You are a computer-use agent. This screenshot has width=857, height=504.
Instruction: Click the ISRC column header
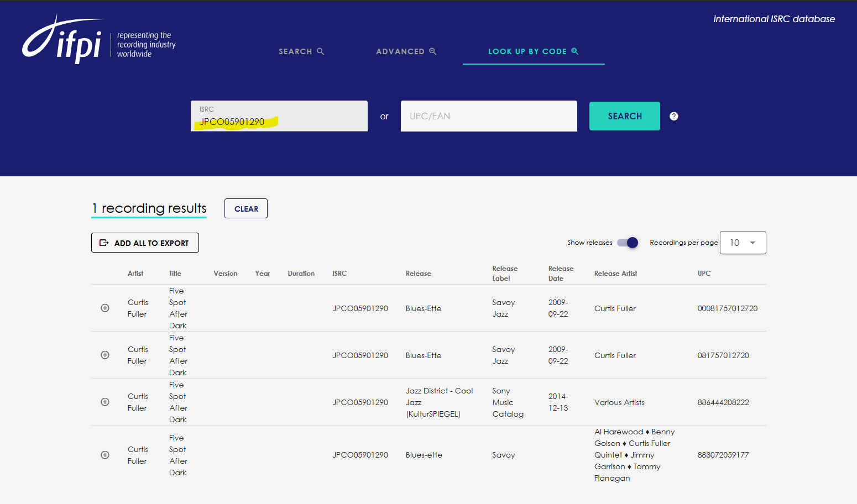click(339, 274)
